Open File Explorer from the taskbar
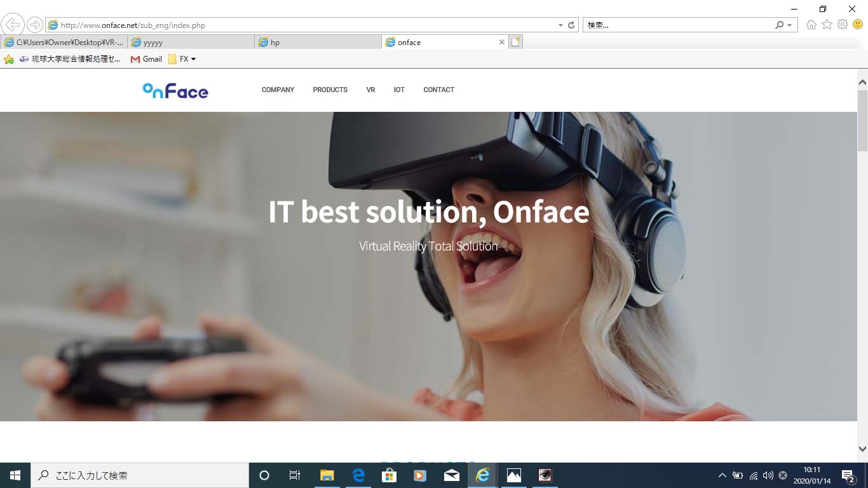Image resolution: width=868 pixels, height=488 pixels. point(327,475)
